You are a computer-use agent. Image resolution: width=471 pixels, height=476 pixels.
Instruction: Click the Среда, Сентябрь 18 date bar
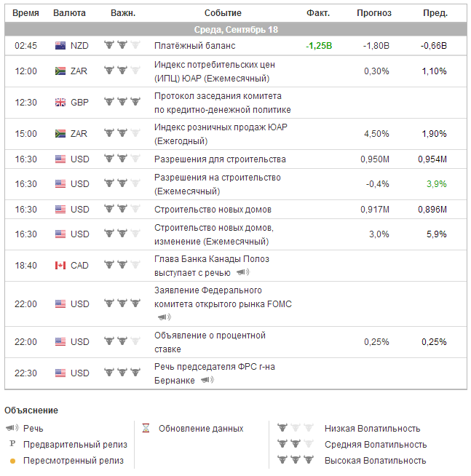coord(236,30)
